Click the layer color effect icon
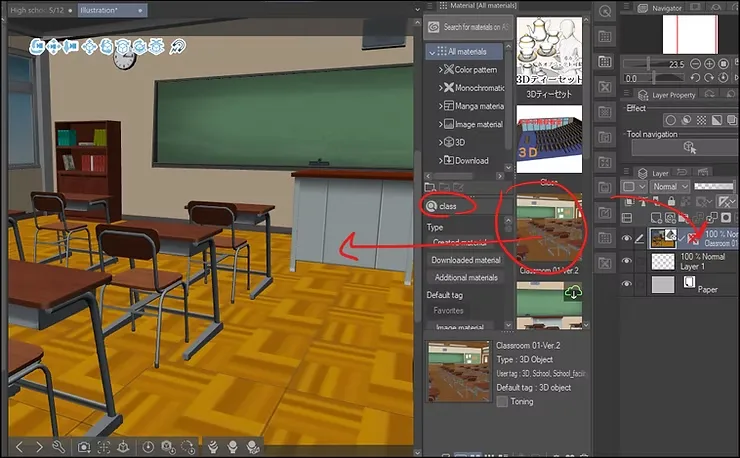Viewport: 740px width, 458px height. pos(716,120)
